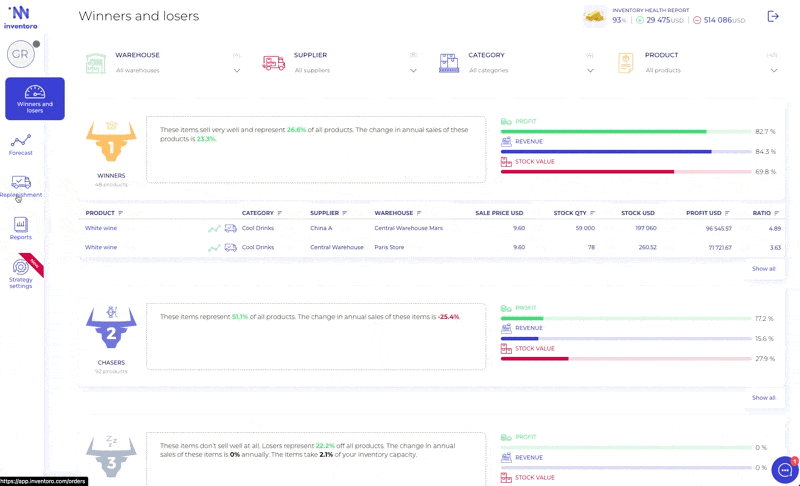
Task: Open the Reports sidebar section
Action: pyautogui.click(x=21, y=228)
